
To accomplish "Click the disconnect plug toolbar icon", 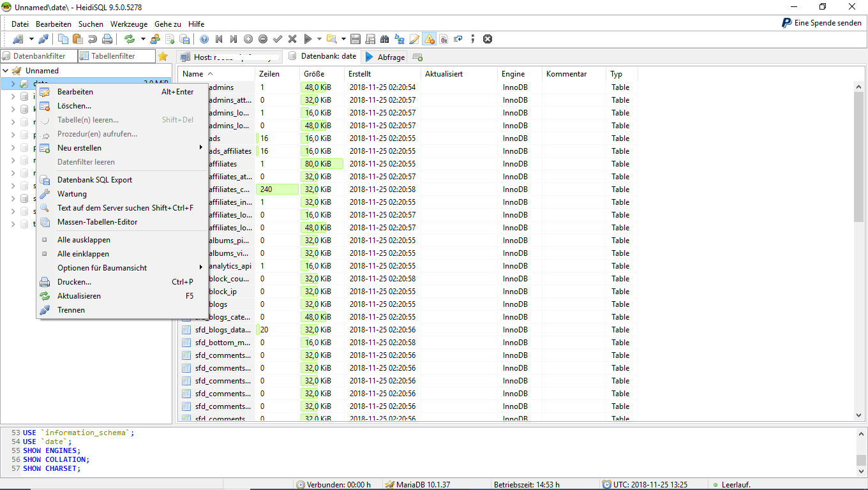I will point(43,39).
